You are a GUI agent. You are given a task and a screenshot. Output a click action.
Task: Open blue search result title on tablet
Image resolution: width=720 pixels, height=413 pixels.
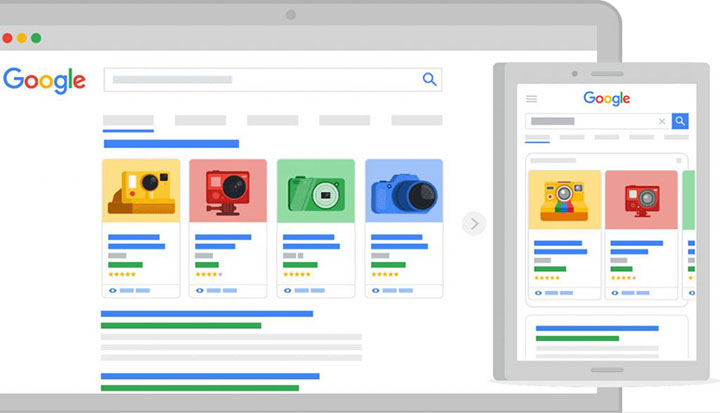(x=597, y=328)
